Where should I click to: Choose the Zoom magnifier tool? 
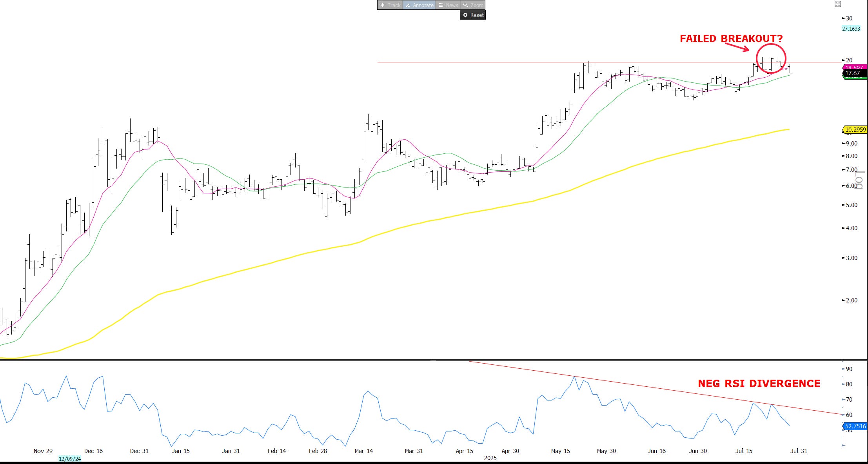(x=473, y=5)
